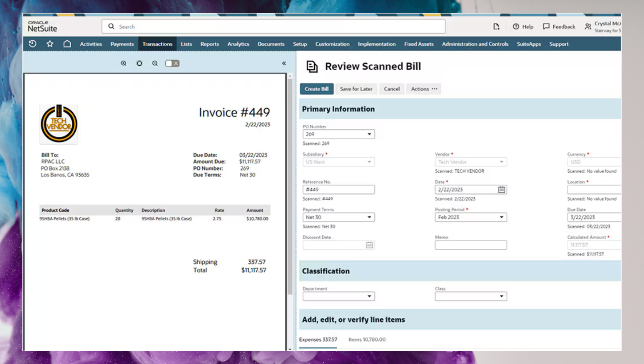
Task: Collapse the invoice preview panel
Action: (x=284, y=63)
